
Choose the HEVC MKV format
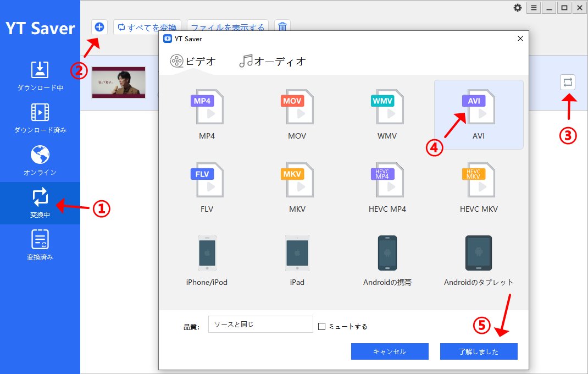point(479,180)
